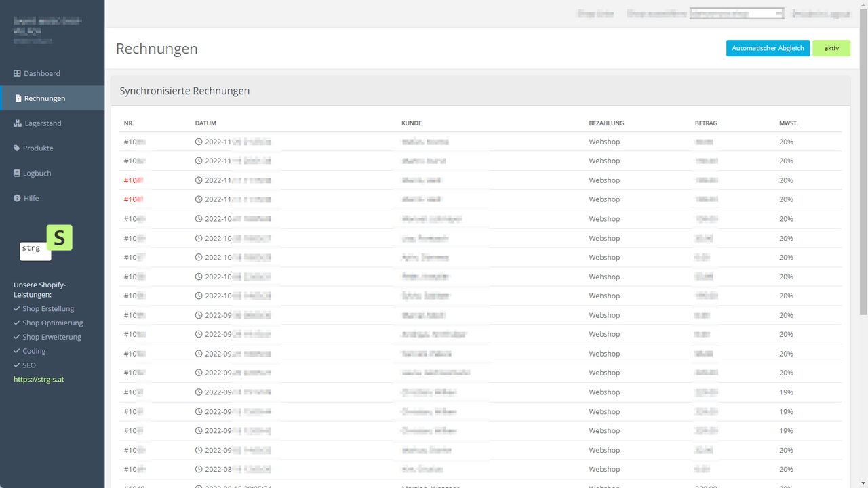Click the Dashboard grid icon in sidebar
The image size is (868, 488).
click(x=18, y=73)
